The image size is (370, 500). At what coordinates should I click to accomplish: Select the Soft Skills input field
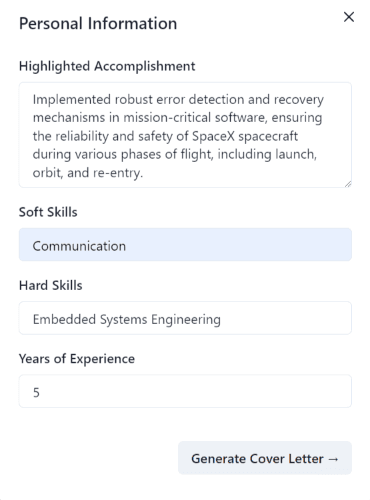pos(185,245)
